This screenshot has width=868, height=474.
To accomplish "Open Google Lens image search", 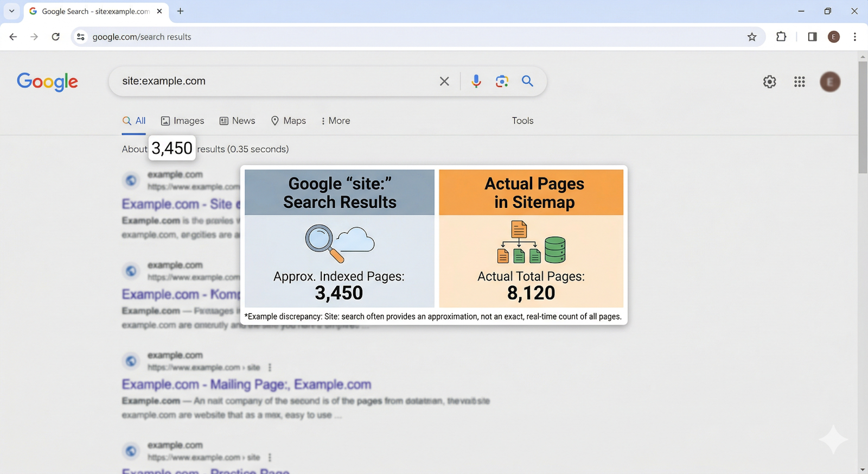I will pos(502,81).
